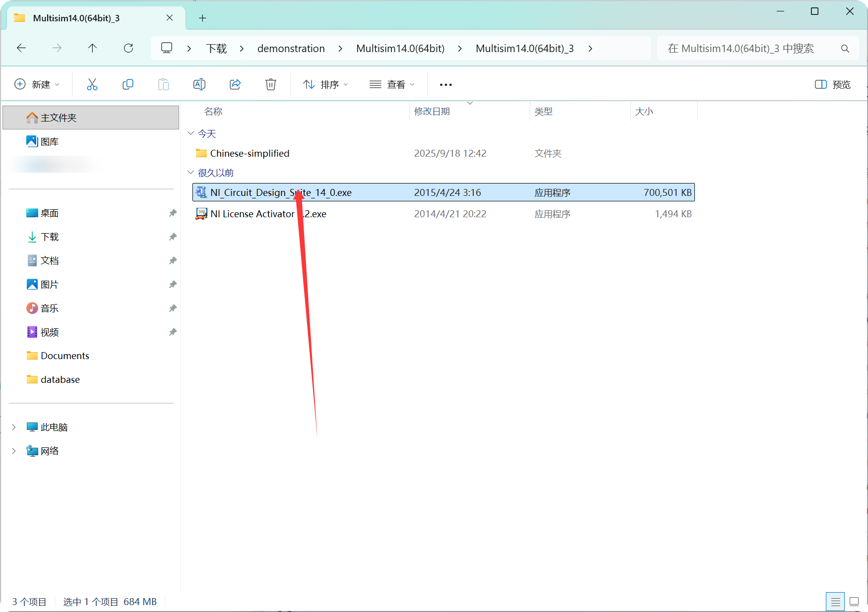The image size is (868, 612).
Task: Click Multisim14.0(64bit)_3 breadcrumb in address bar
Action: (x=525, y=49)
